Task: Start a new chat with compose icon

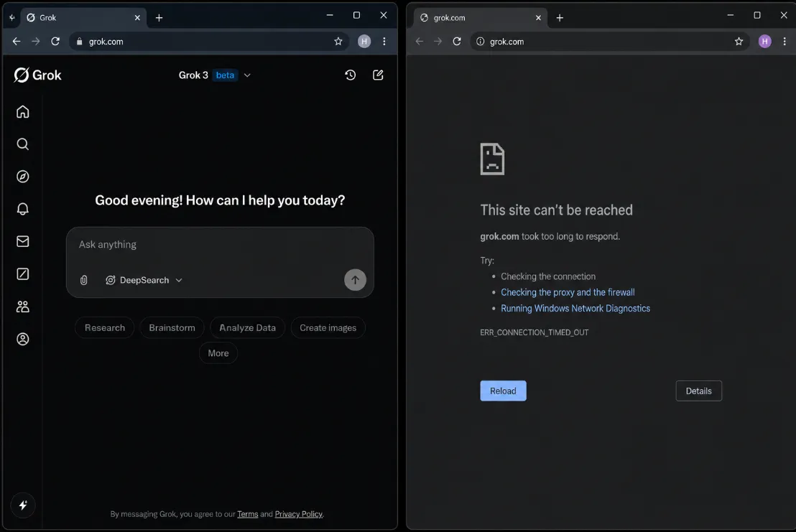Action: tap(378, 75)
